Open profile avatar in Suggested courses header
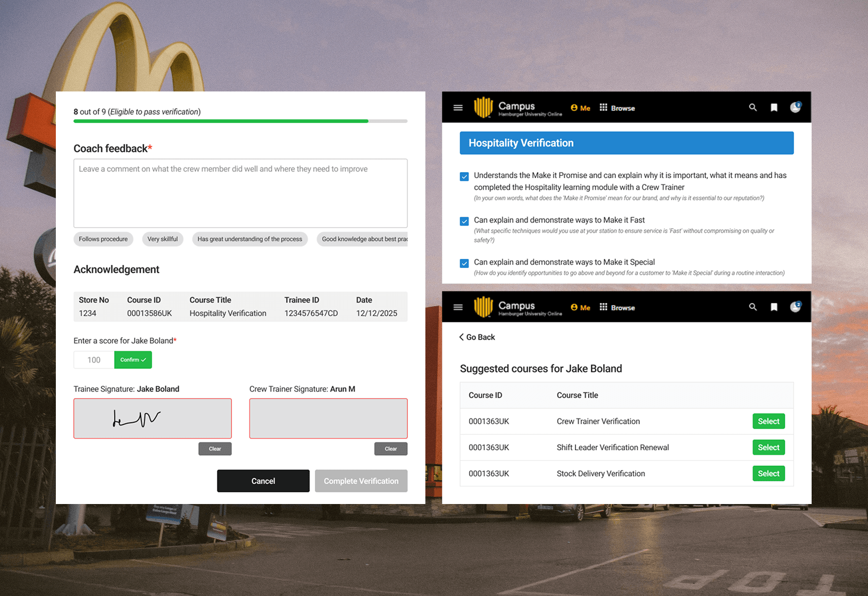 [x=796, y=306]
